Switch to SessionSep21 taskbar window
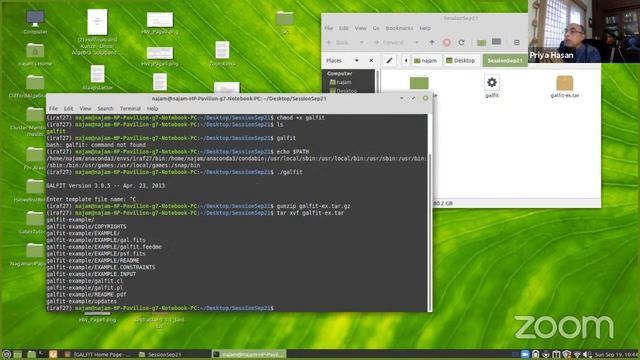This screenshot has height=360, width=640. coord(160,354)
